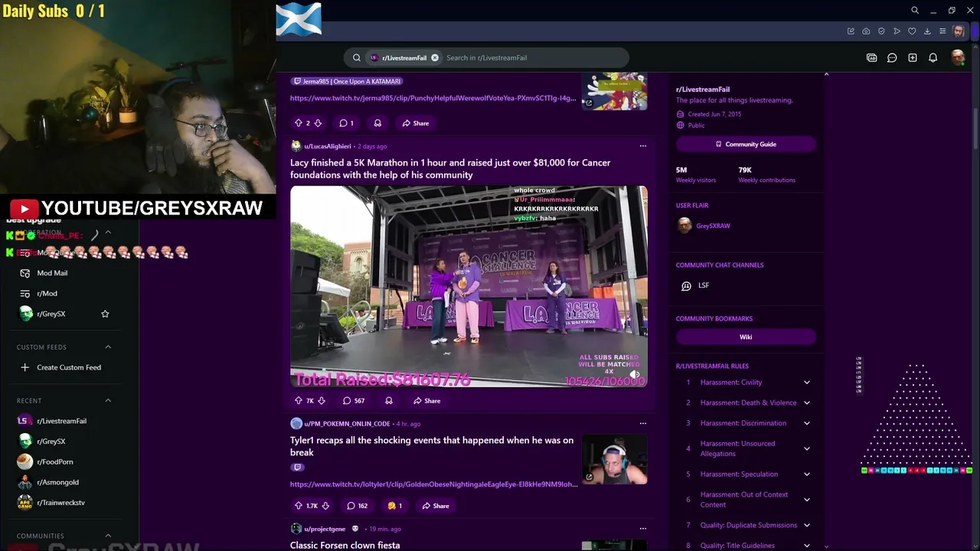Open the Community Guide button
The image size is (980, 551).
[x=746, y=144]
